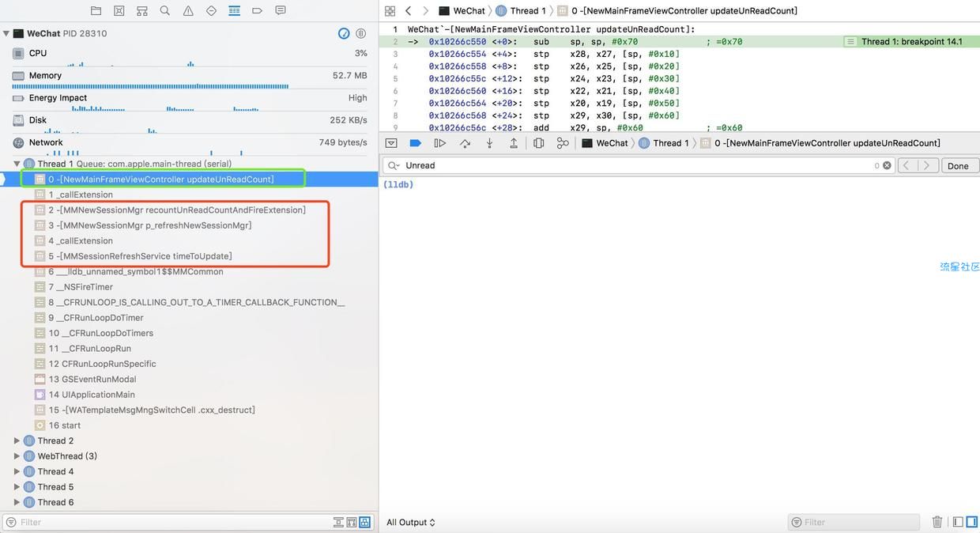Open Debug View Hierarchy icon
This screenshot has width=980, height=533.
pos(538,143)
